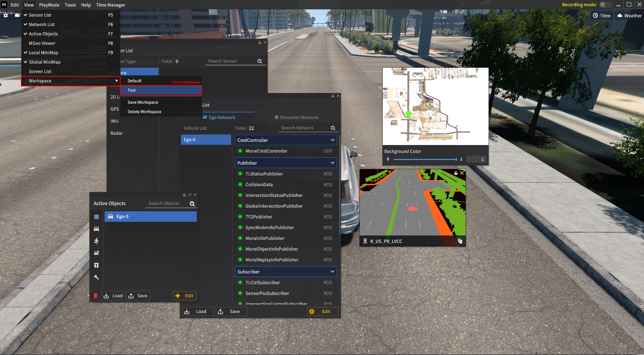644x355 pixels.
Task: Click the pop-out icon on Active Objects panel
Action: click(x=190, y=195)
